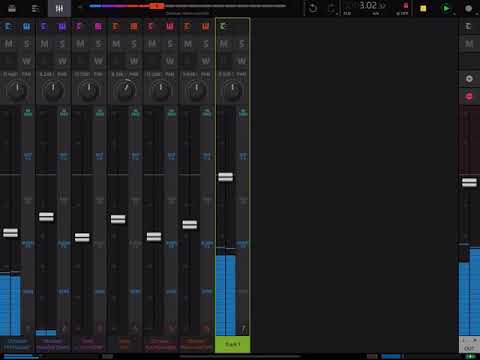
Task: Click the master output fader handle
Action: tap(469, 182)
